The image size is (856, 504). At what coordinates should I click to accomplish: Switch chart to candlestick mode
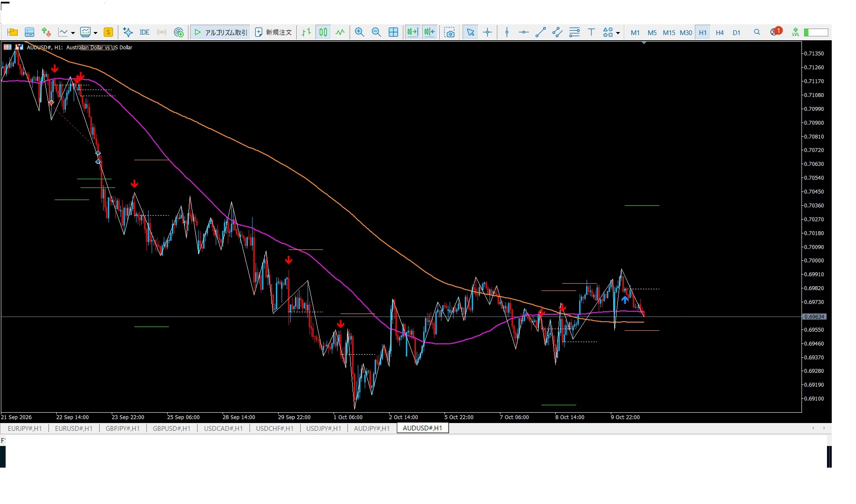pos(323,32)
